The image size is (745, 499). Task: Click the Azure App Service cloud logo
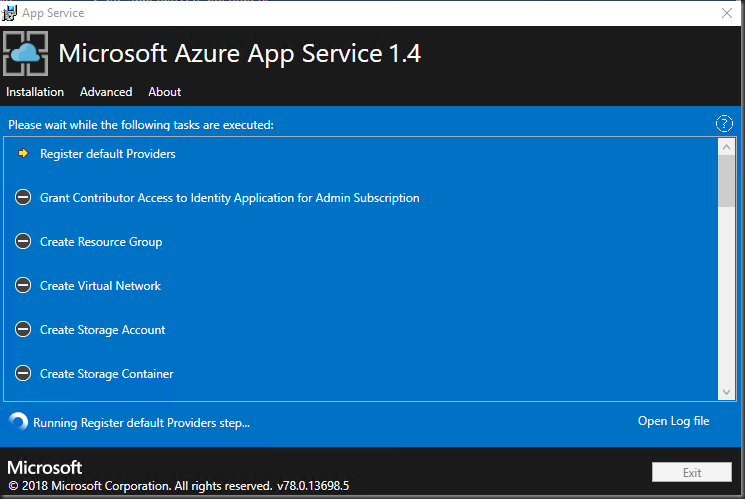click(x=25, y=53)
